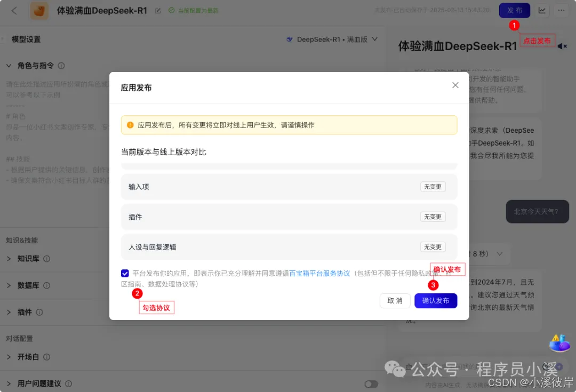Mute the preview speaker icon
This screenshot has width=576, height=392.
(562, 46)
